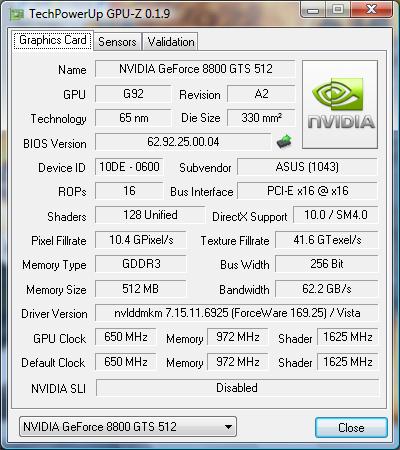The height and width of the screenshot is (450, 400).
Task: Minimize the GPU-Z window
Action: pos(312,10)
